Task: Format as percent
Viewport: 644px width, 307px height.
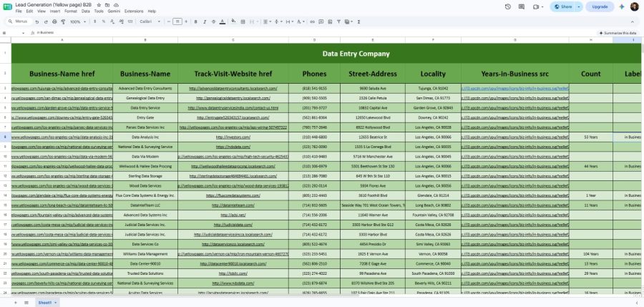Action: [104, 21]
